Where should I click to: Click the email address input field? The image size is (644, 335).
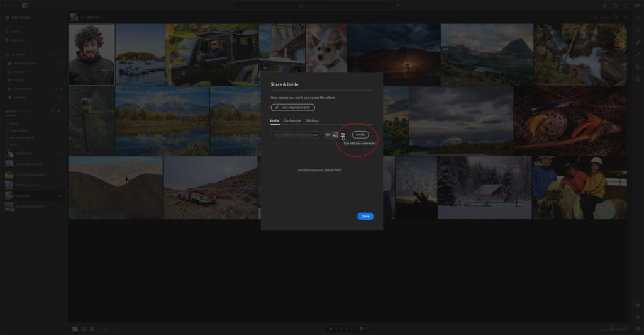(x=295, y=135)
